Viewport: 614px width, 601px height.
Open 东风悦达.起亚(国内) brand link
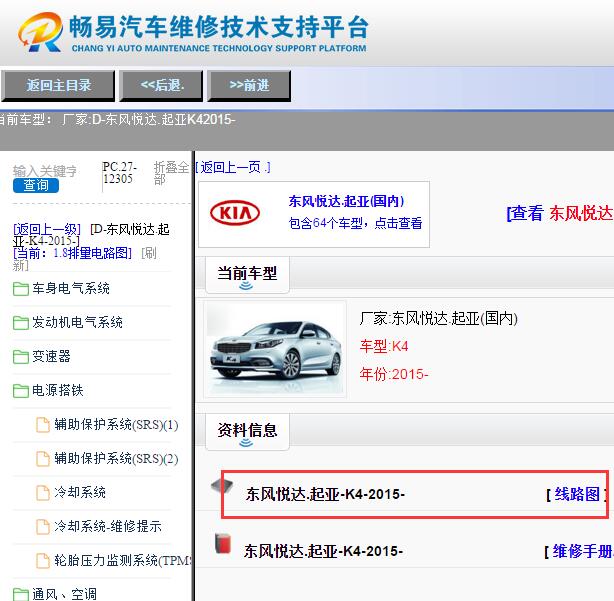coord(346,201)
